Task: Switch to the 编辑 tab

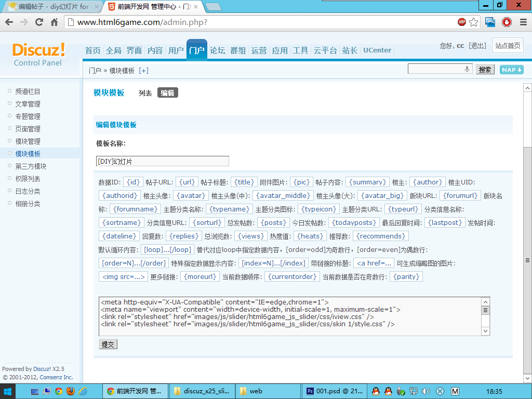Action: point(168,92)
